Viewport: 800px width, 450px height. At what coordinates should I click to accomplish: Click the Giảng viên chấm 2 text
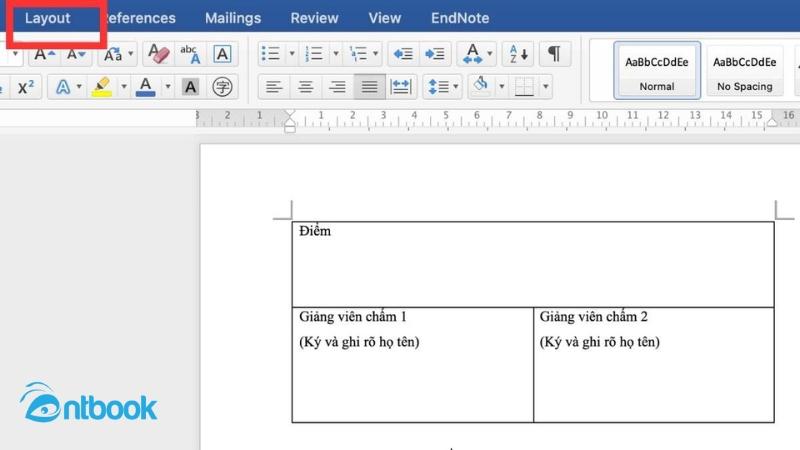[593, 317]
